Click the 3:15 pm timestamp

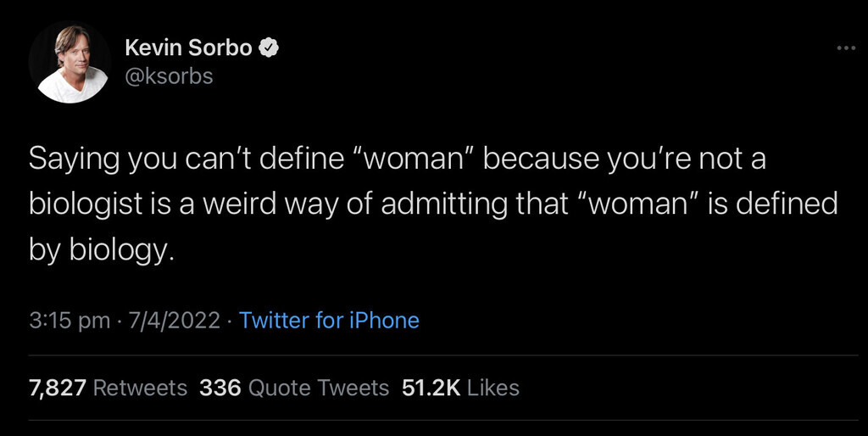click(69, 321)
